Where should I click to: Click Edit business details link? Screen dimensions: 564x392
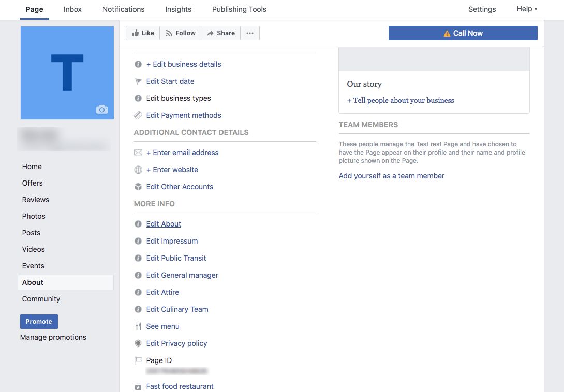click(184, 64)
